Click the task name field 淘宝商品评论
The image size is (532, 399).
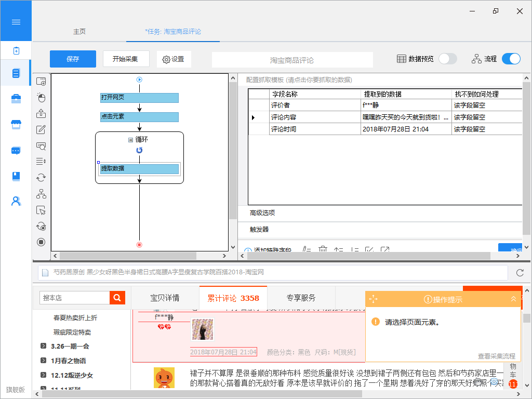(x=292, y=60)
